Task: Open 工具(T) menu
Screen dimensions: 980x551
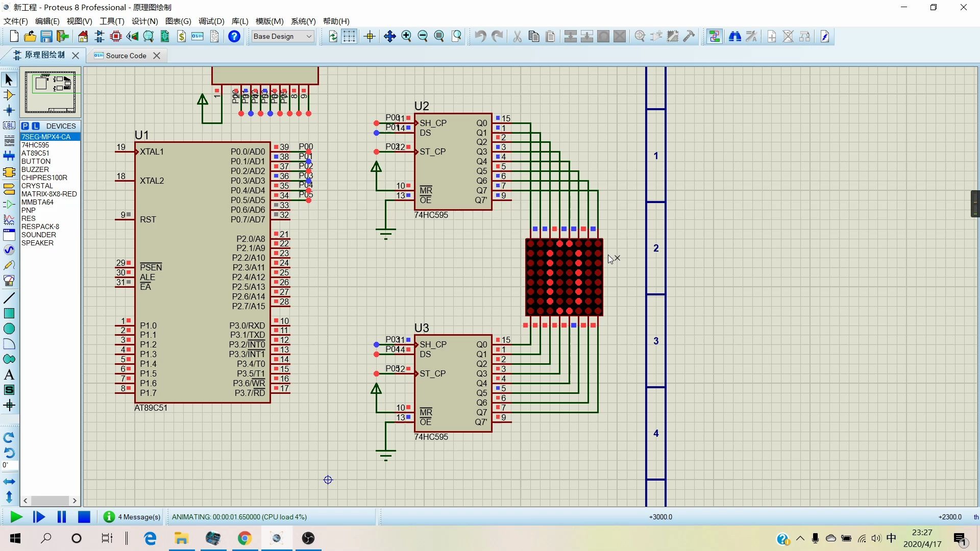Action: tap(112, 21)
